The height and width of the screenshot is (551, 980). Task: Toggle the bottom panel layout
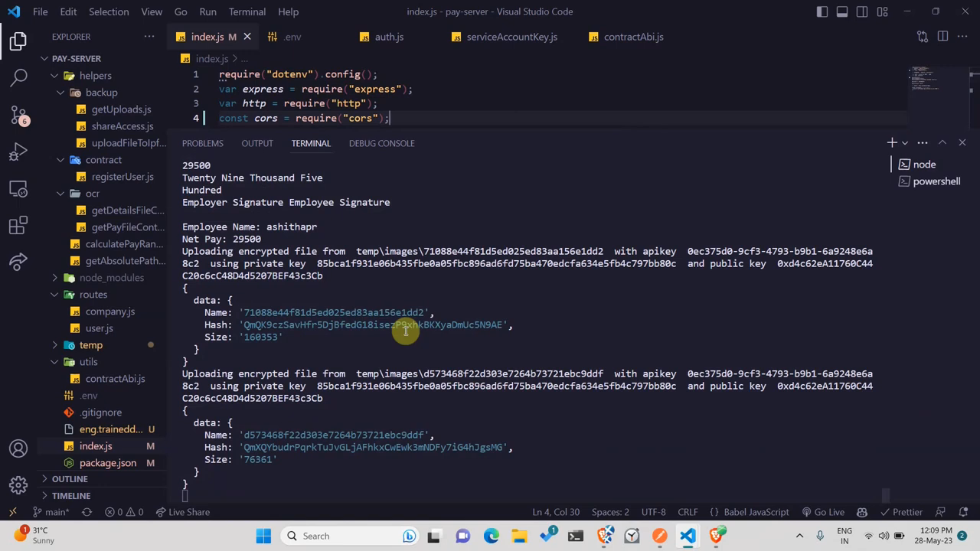842,11
